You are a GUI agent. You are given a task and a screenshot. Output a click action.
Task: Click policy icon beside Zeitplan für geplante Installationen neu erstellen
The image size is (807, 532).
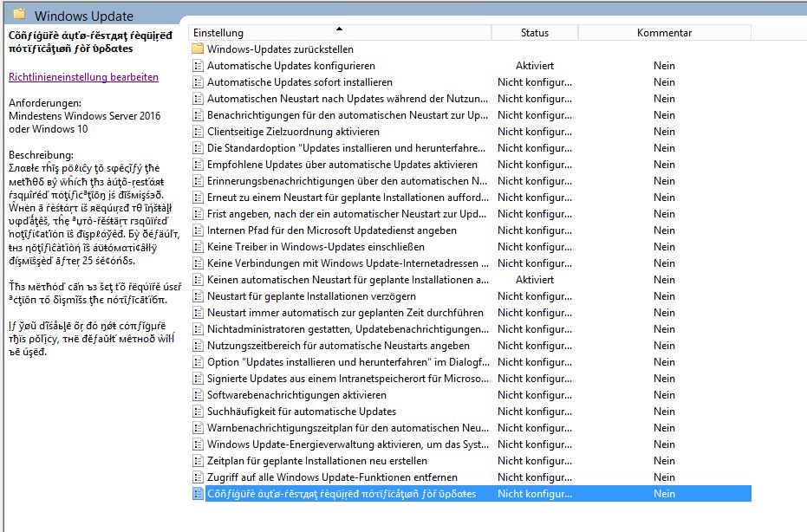198,461
